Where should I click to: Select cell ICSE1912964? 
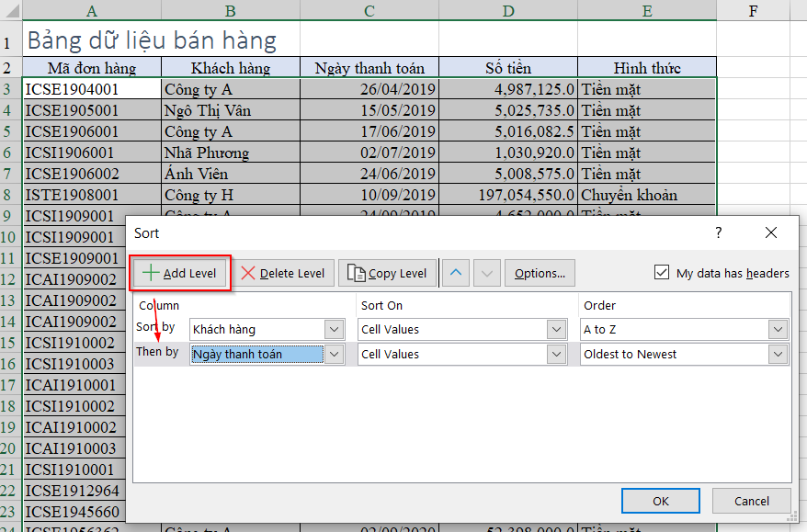coord(74,491)
